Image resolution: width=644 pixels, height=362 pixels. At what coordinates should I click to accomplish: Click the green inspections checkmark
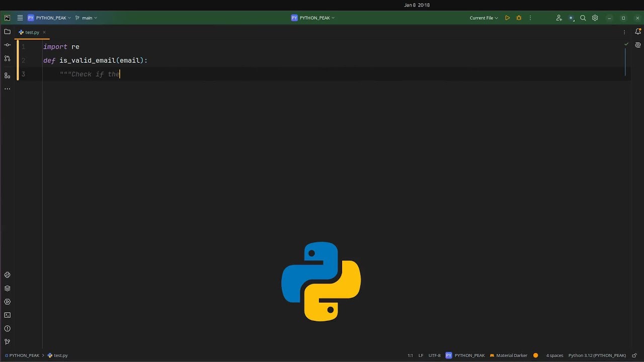[626, 44]
